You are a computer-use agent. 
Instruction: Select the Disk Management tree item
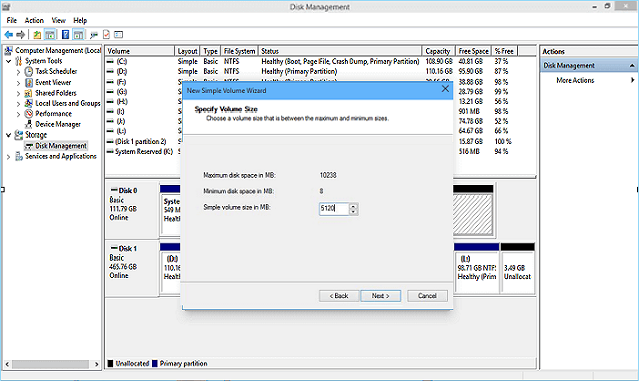click(56, 146)
